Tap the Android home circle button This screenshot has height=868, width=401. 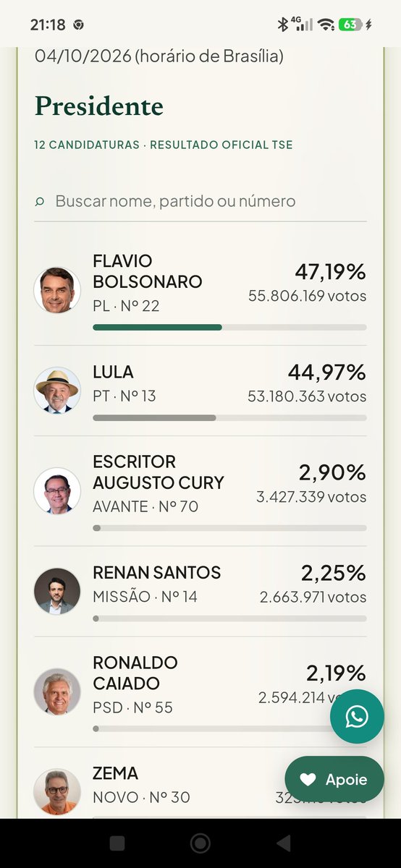200,843
